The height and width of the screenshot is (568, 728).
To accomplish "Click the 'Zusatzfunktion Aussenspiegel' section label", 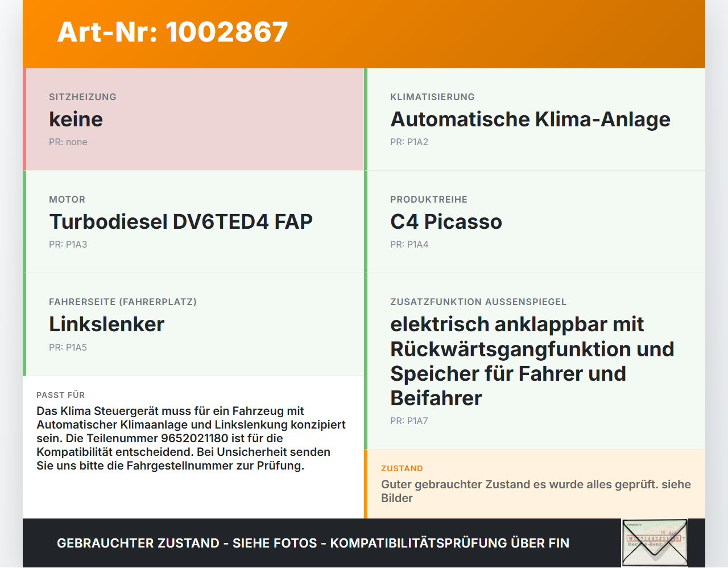I will tap(478, 302).
